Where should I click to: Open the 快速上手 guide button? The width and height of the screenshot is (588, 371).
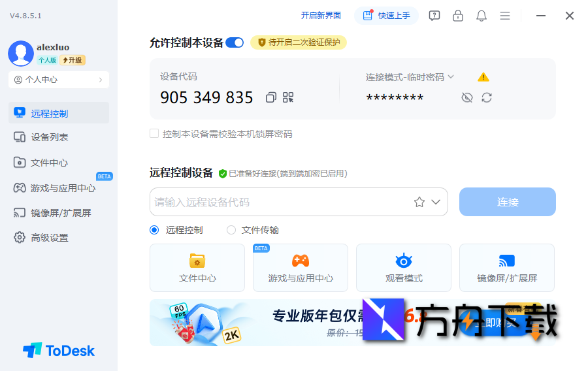tap(386, 16)
